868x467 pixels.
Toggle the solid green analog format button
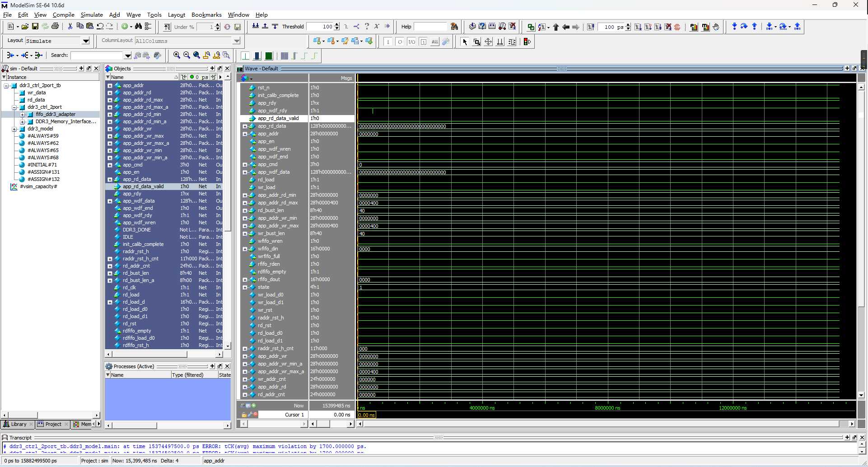269,56
